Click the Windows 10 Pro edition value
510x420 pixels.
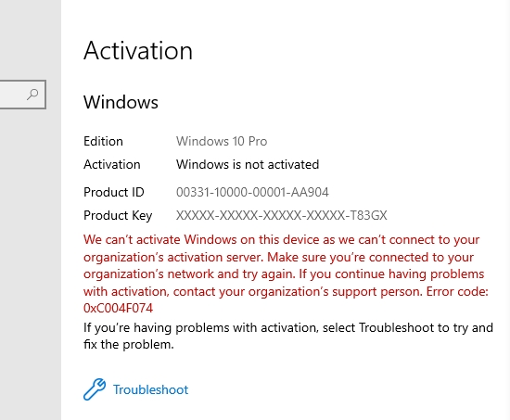(222, 141)
